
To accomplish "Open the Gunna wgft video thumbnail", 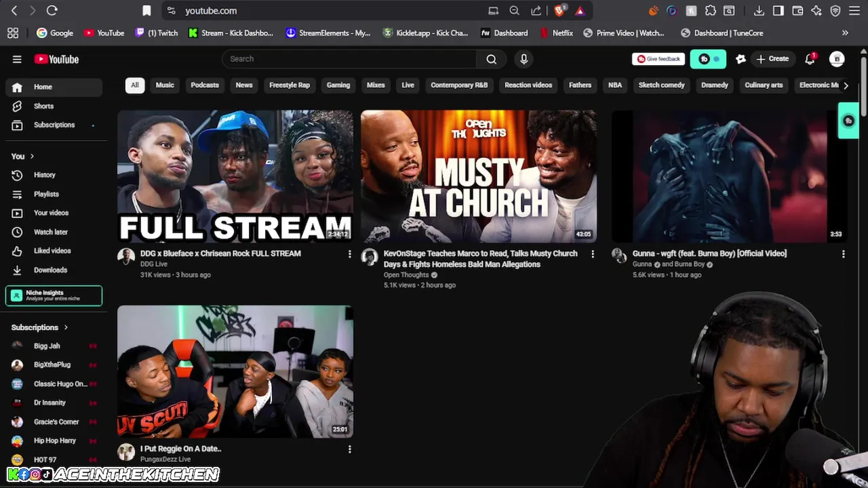I will tap(730, 176).
